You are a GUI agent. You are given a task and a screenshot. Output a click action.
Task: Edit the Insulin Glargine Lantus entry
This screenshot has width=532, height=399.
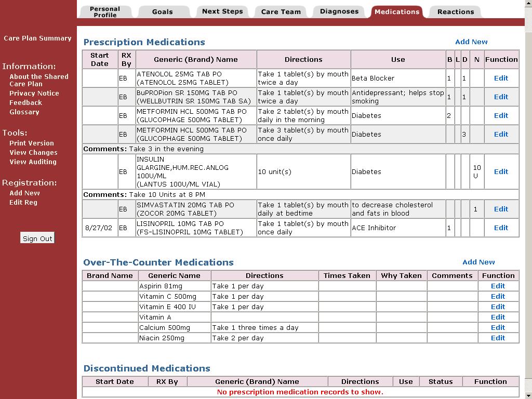pyautogui.click(x=501, y=171)
